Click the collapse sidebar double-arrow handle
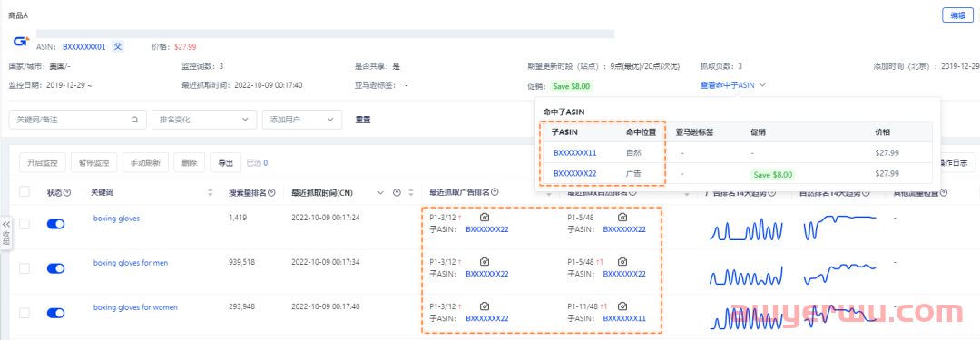Viewport: 980px width, 340px height. pyautogui.click(x=5, y=232)
